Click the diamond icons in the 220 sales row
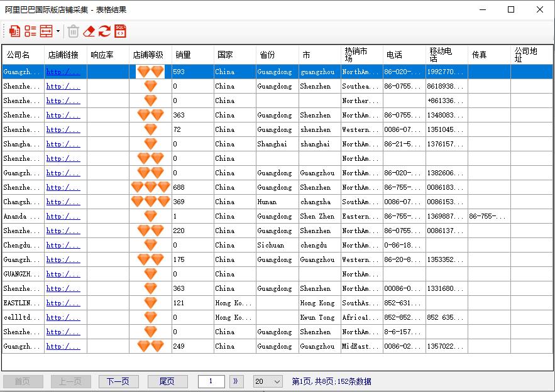555x392 pixels. 150,231
